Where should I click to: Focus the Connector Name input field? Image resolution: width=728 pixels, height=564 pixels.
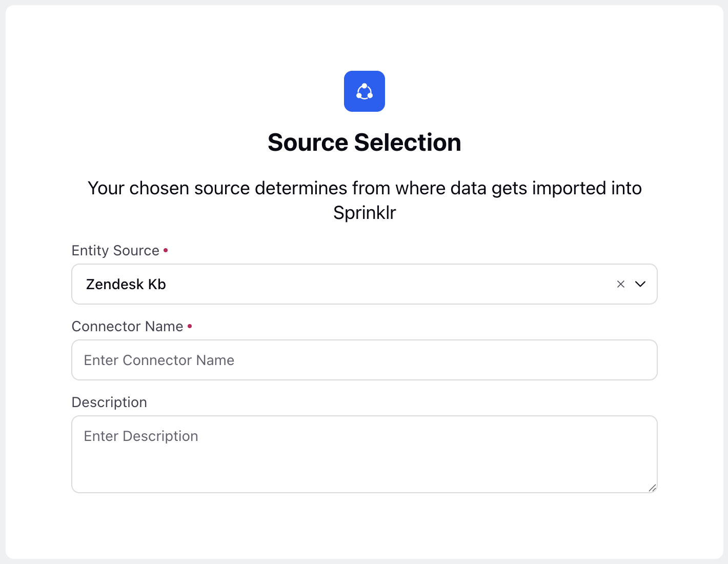[365, 360]
